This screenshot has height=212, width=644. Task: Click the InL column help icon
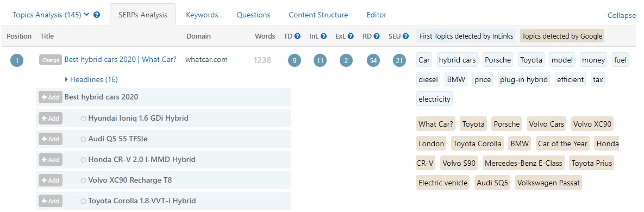point(324,36)
